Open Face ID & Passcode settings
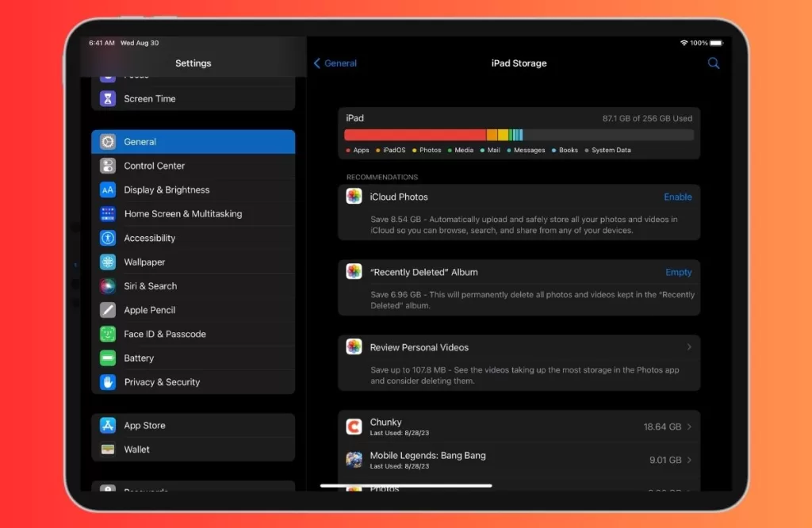 coord(193,334)
